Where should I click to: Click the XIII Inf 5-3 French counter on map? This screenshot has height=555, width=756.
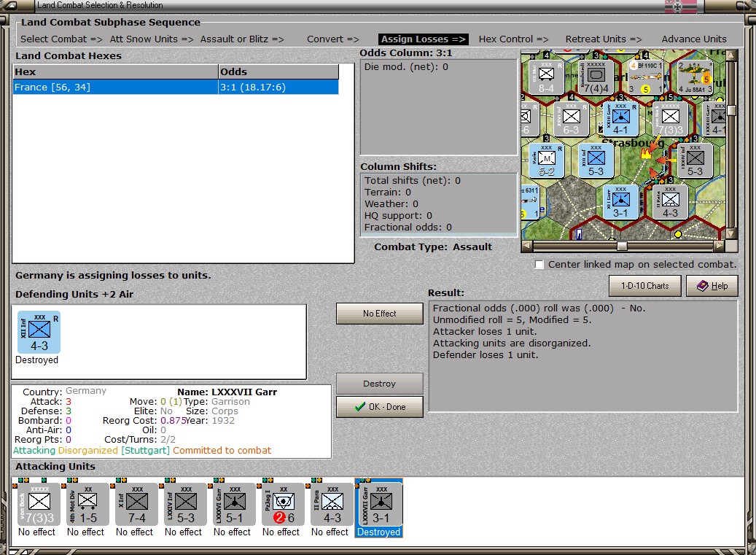pyautogui.click(x=596, y=160)
